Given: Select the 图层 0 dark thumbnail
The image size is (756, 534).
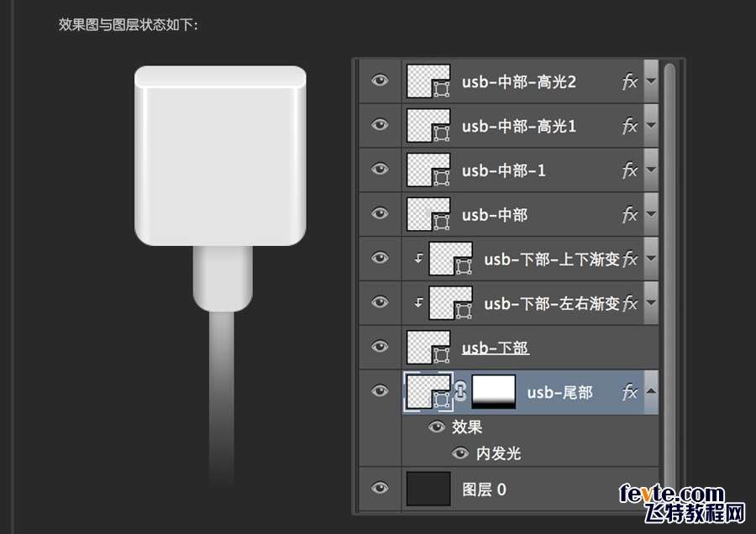Looking at the screenshot, I should [428, 489].
